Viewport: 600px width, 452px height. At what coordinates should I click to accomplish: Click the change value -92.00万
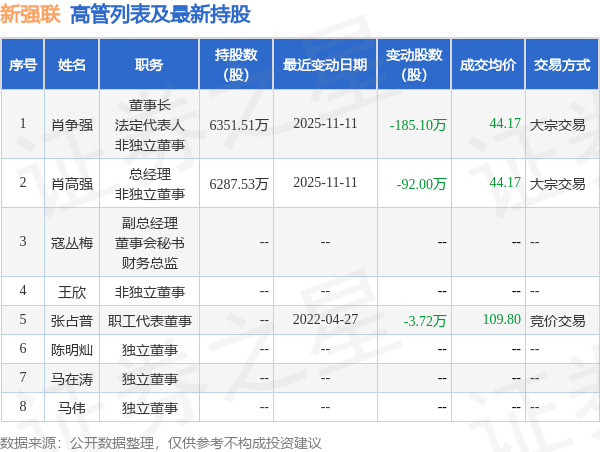tap(421, 184)
